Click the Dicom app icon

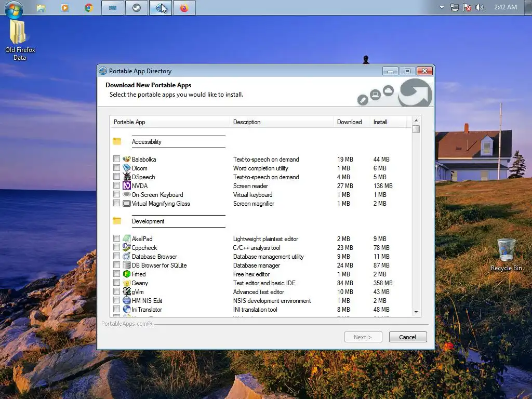pos(127,168)
